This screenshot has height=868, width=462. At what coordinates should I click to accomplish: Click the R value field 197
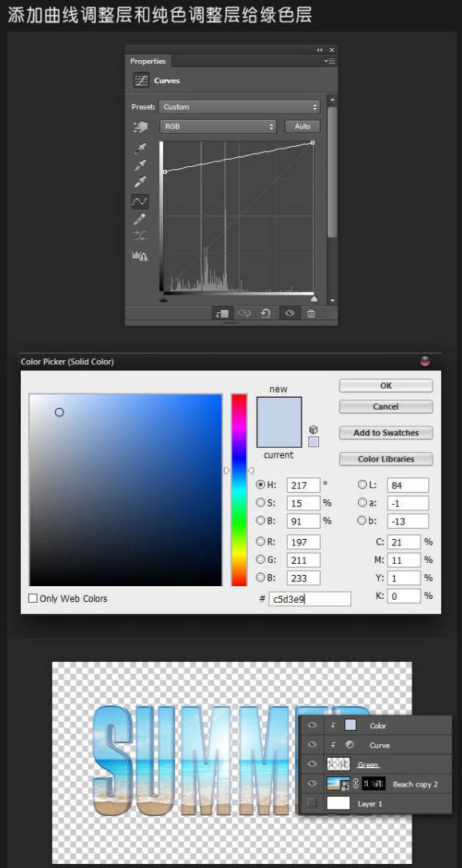point(304,541)
